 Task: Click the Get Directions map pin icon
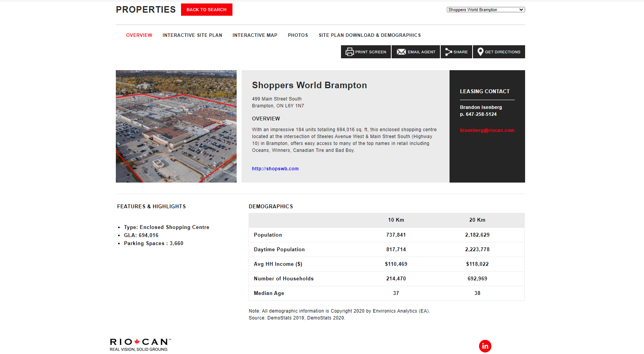click(480, 51)
